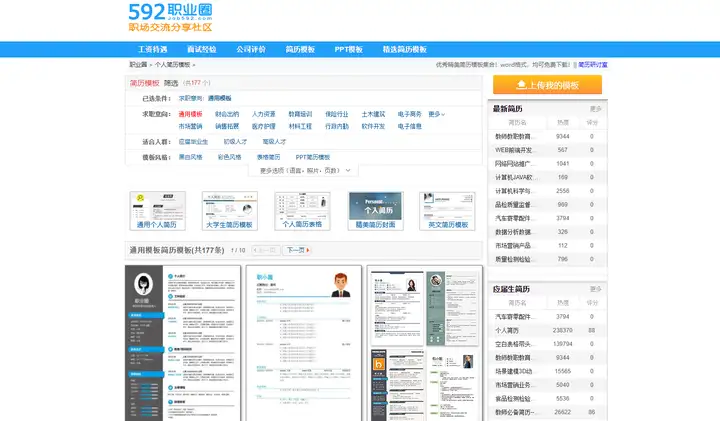720x421 pixels.
Task: Filter by PPT简历模板 template style
Action: coord(313,157)
